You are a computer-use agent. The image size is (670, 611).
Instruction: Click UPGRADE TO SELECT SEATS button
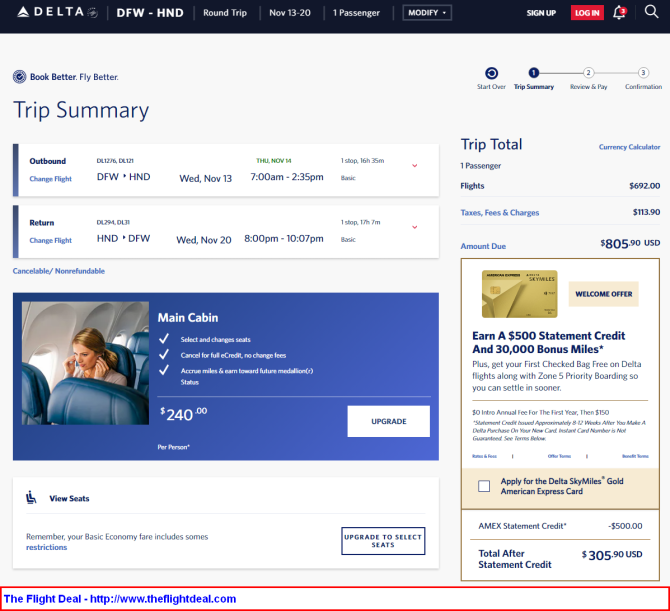pos(383,541)
